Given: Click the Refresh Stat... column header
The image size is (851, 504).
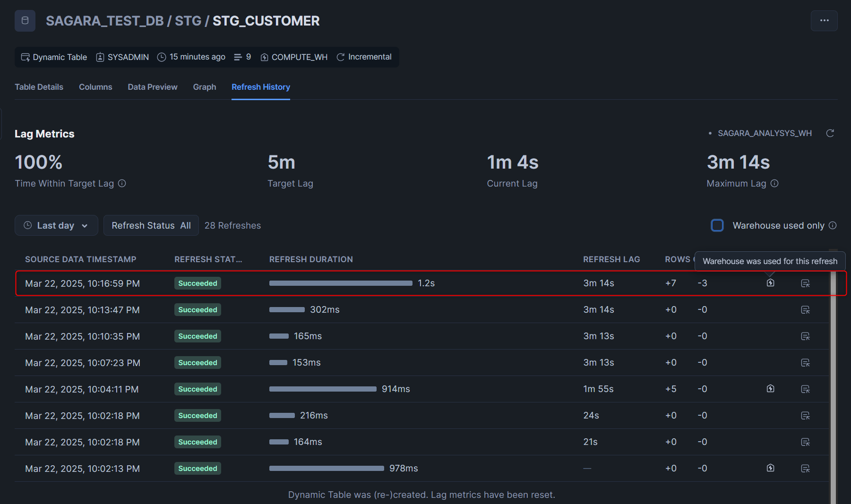Looking at the screenshot, I should 208,259.
